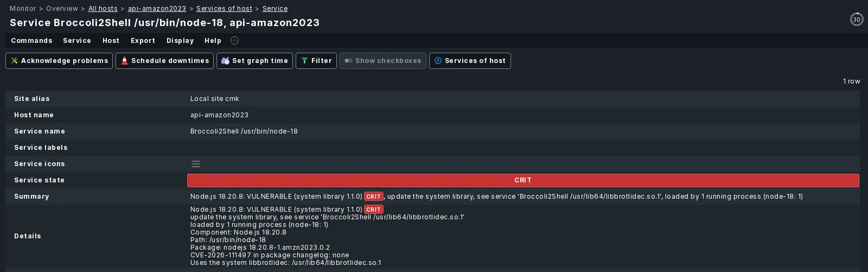Click the 30-second refresh countdown icon

click(x=857, y=19)
